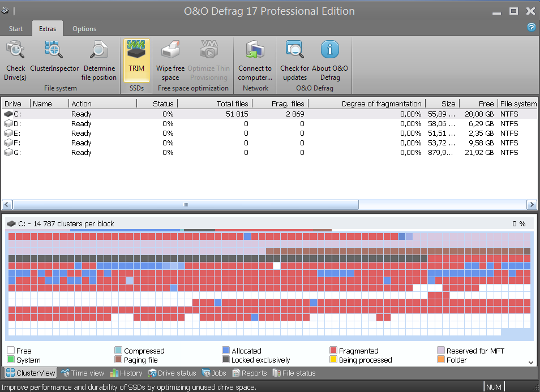Activate the TRIM SSD button
The height and width of the screenshot is (392, 540).
(x=136, y=61)
